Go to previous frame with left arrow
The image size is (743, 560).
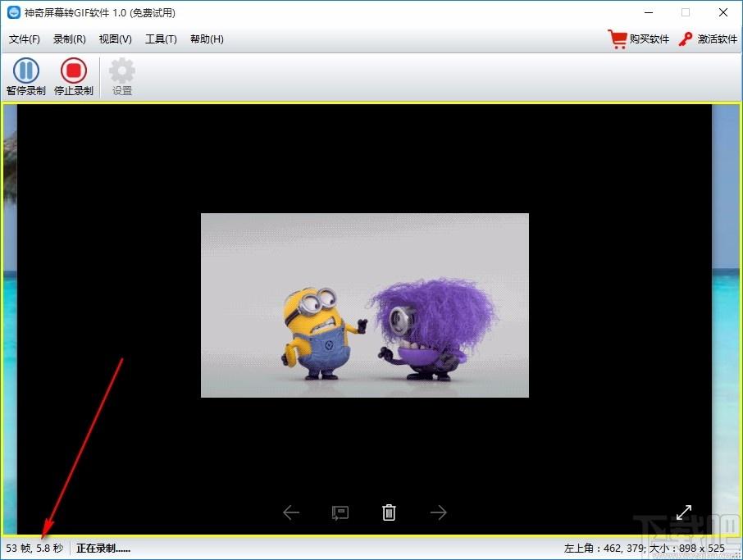291,512
